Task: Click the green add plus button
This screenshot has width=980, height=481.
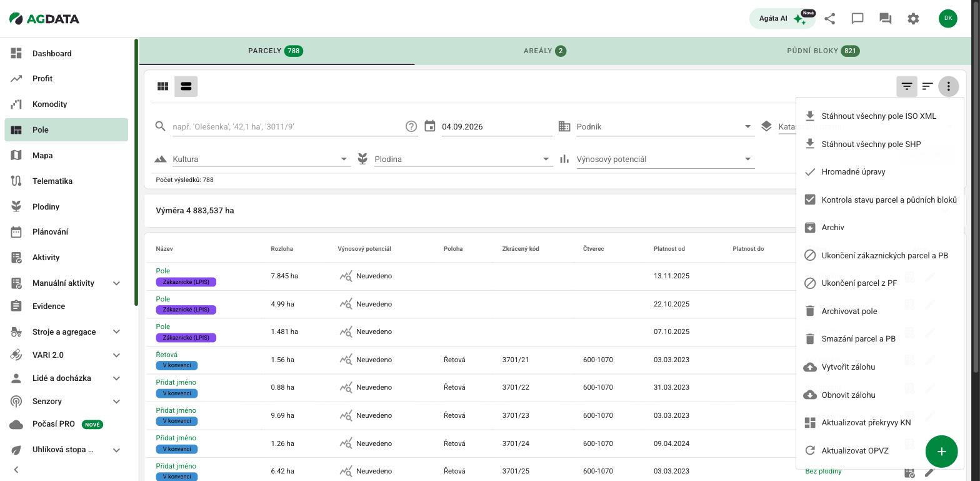Action: [941, 452]
